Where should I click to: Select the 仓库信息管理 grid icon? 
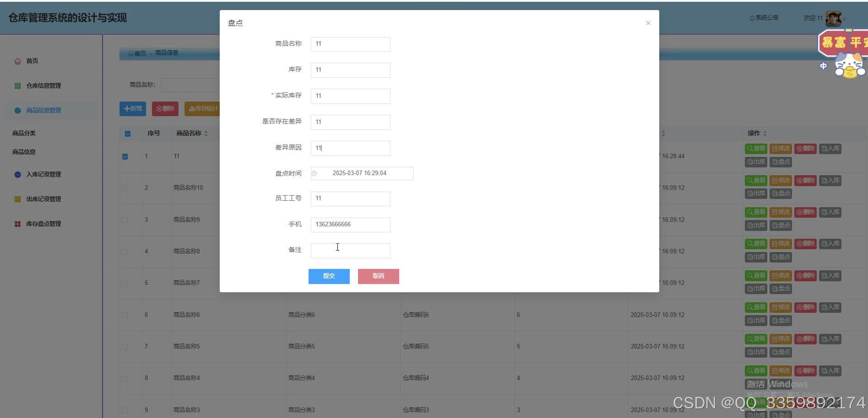coord(17,86)
